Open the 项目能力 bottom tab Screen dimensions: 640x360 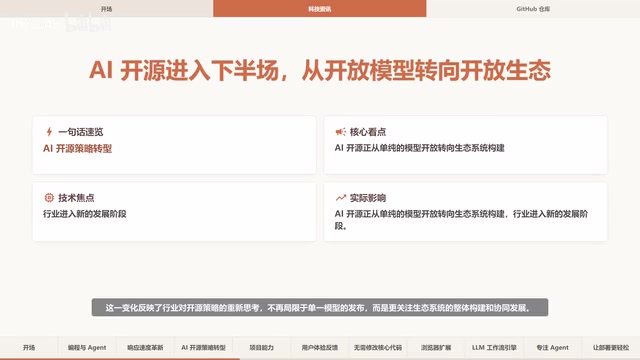(262, 347)
